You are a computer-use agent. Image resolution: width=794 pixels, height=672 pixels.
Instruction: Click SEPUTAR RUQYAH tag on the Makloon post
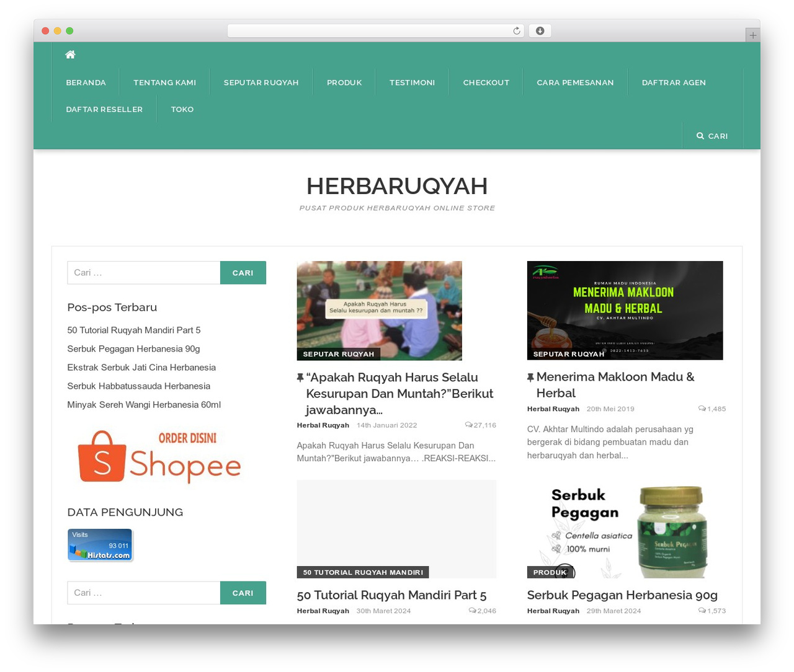[569, 354]
